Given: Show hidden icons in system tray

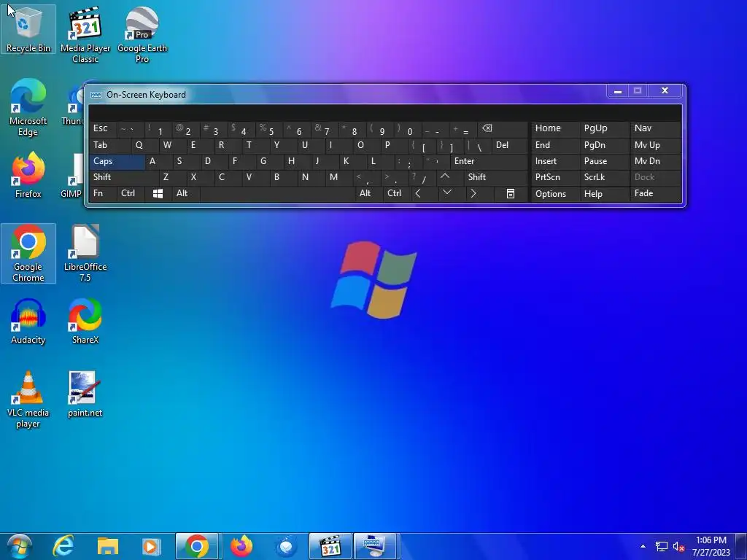Looking at the screenshot, I should pyautogui.click(x=643, y=547).
